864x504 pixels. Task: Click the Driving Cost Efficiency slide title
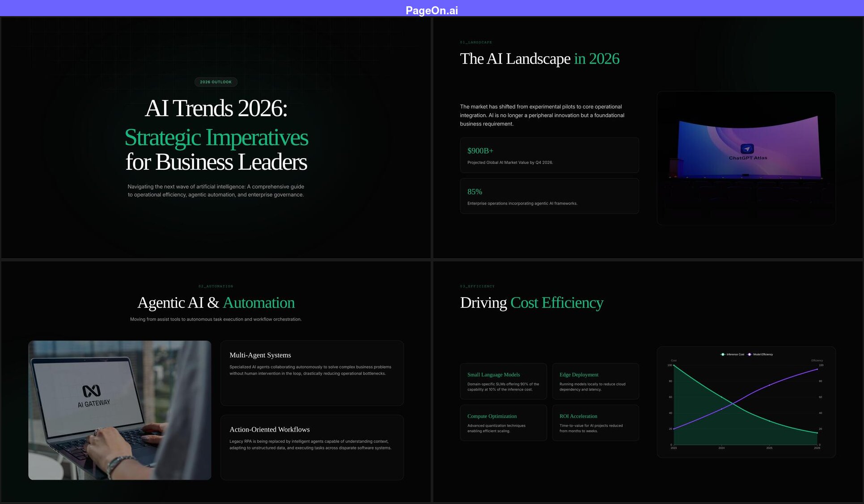pos(532,302)
